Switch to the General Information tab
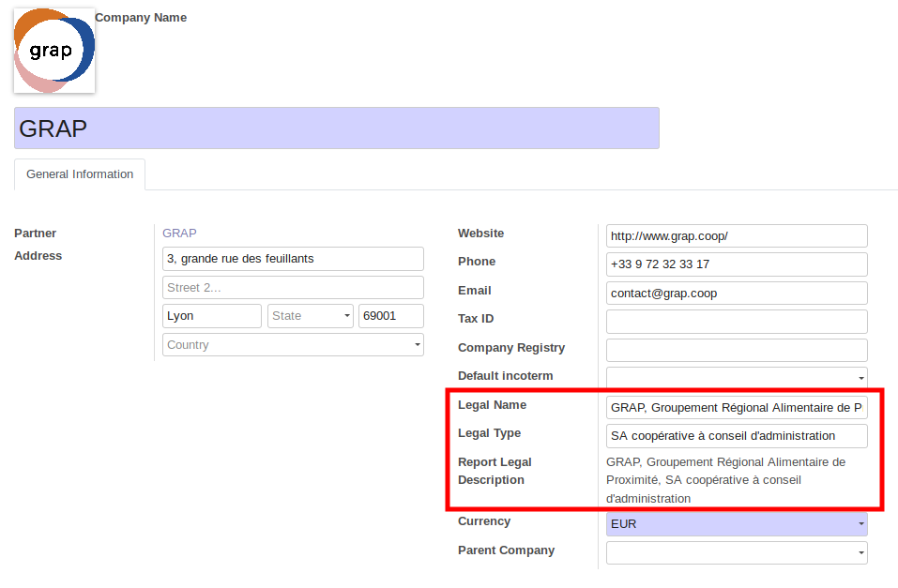The width and height of the screenshot is (898, 588). coord(80,174)
